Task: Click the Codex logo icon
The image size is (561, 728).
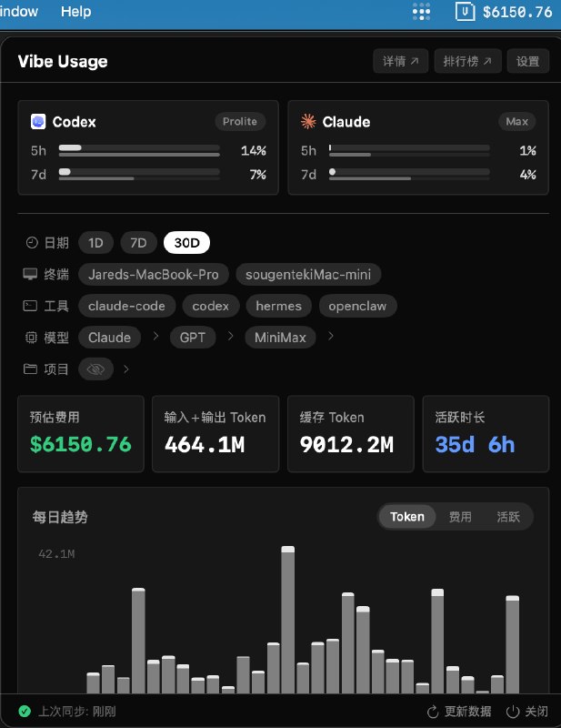Action: [x=38, y=122]
